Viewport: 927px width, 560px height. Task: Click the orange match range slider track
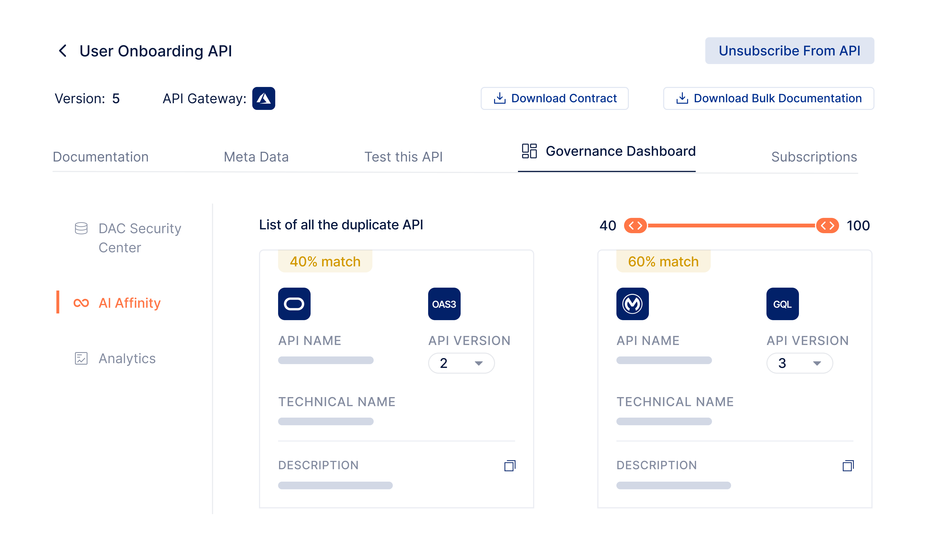(x=731, y=225)
